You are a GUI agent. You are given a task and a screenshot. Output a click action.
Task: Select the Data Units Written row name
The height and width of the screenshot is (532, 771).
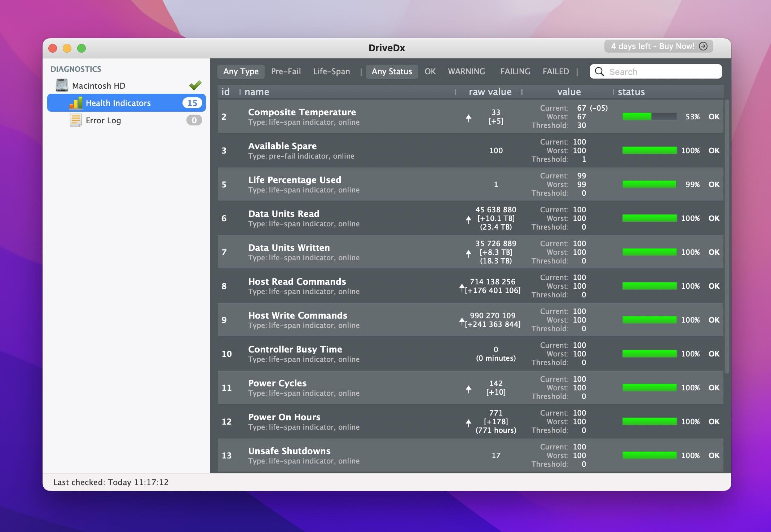pos(289,248)
